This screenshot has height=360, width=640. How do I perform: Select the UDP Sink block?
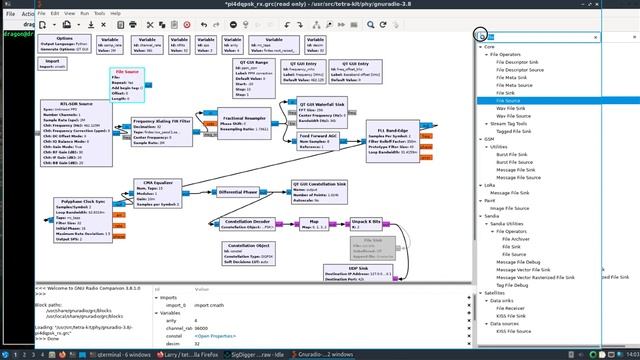tap(358, 273)
